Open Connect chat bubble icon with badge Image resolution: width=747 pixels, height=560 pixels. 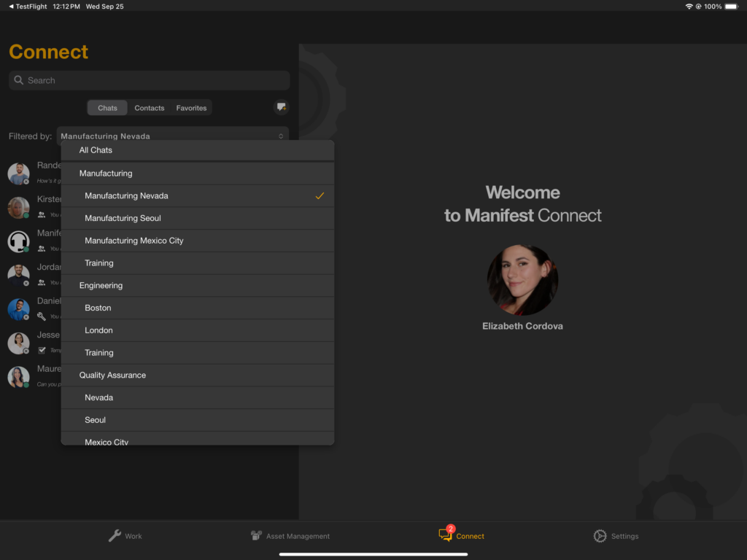pos(446,534)
